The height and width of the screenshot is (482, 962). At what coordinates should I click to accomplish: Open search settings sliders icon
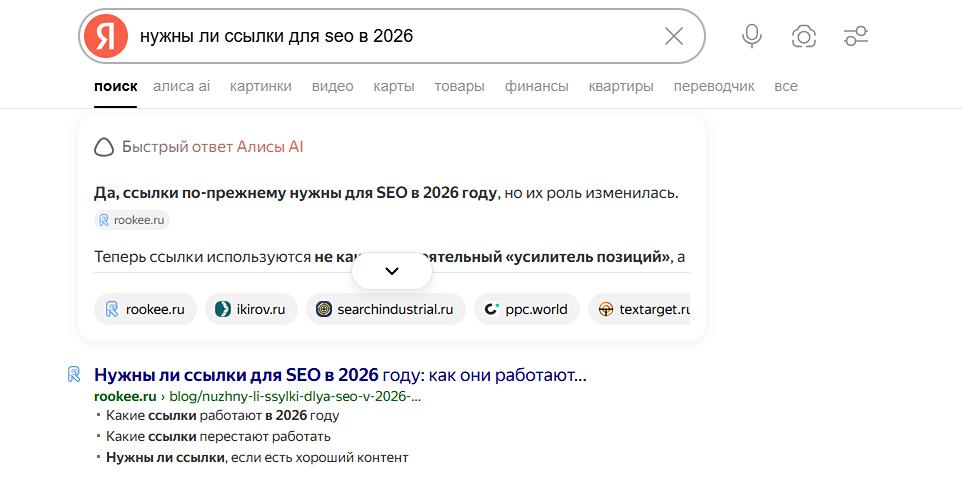pos(856,36)
